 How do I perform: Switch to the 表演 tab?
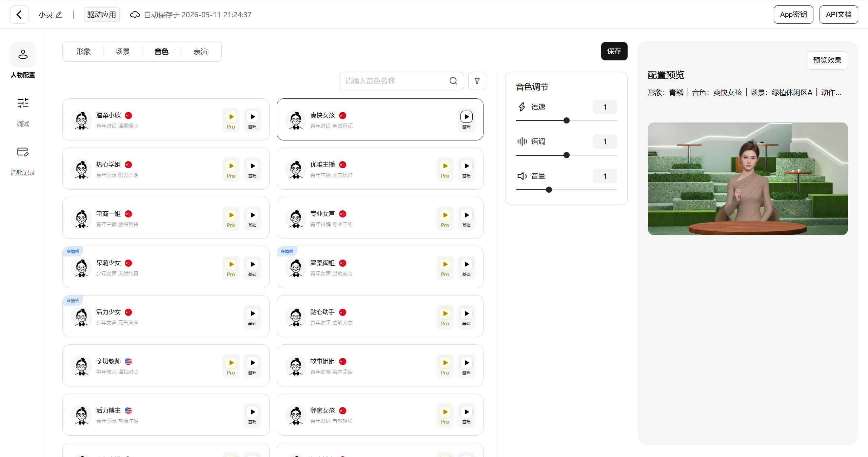click(200, 52)
